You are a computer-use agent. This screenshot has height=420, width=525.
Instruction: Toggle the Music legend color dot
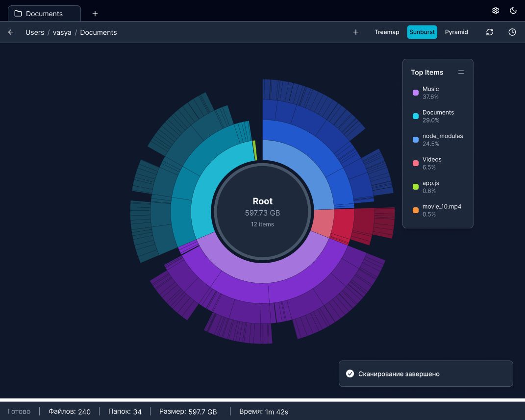tap(415, 92)
